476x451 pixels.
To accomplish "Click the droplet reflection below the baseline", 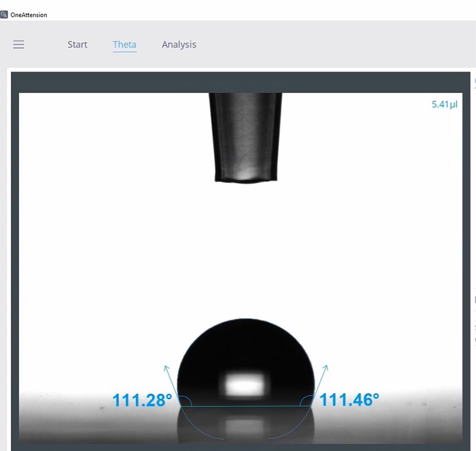I will [x=245, y=425].
